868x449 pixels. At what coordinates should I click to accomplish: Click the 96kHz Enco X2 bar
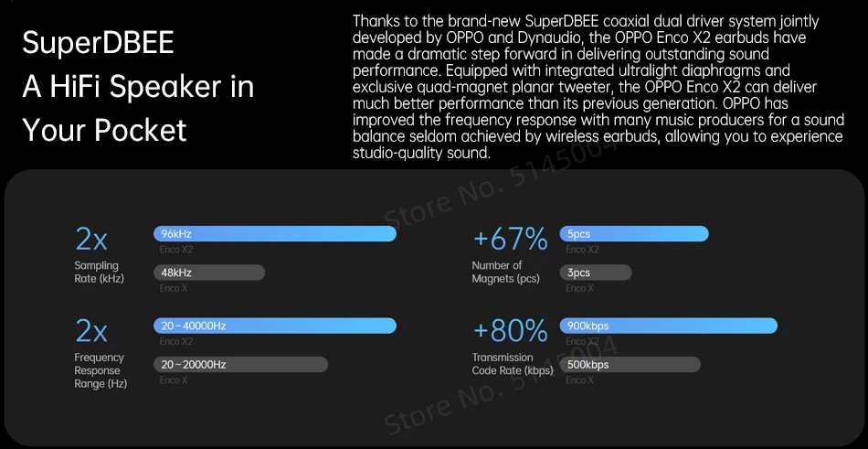tap(275, 234)
